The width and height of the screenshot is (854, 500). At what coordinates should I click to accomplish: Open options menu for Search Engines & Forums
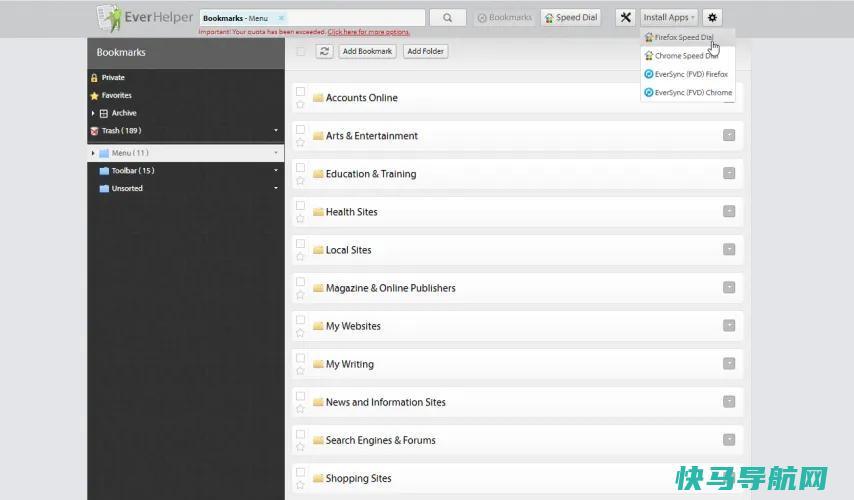click(x=729, y=440)
